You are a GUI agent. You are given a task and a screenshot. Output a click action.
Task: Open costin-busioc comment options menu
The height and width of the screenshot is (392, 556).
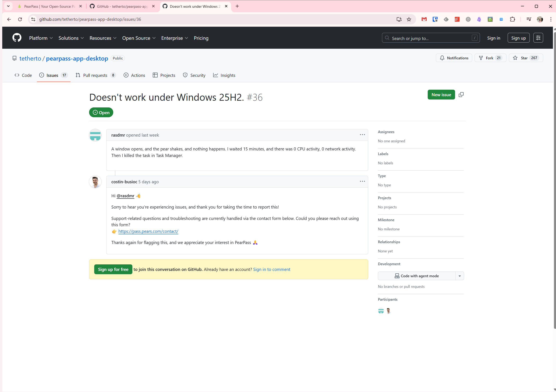362,181
